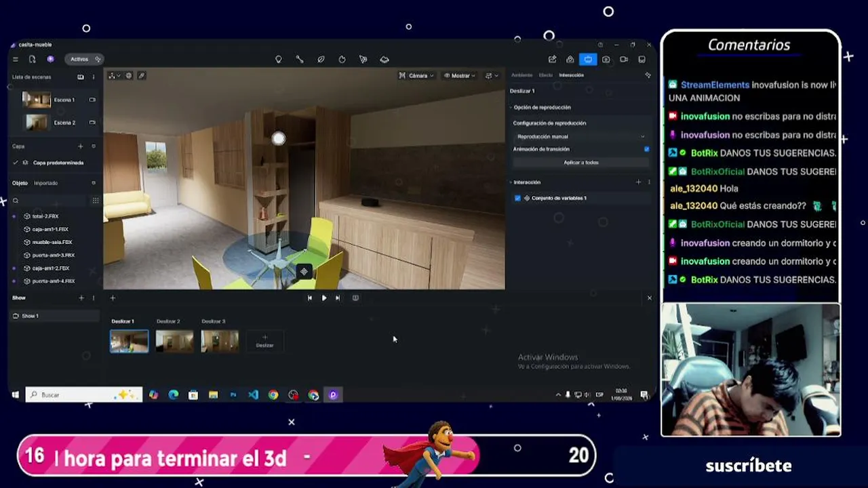Open the home upload icon
The image size is (868, 488).
(x=570, y=60)
